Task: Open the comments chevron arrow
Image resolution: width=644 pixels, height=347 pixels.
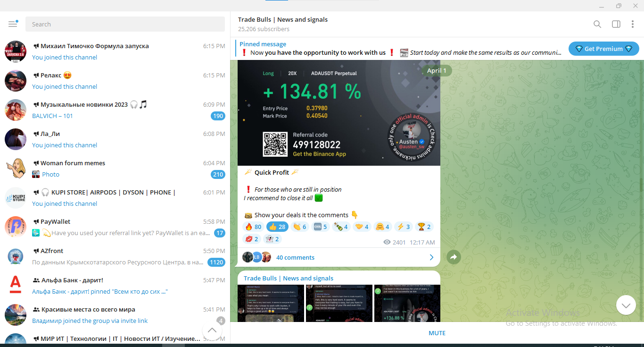Action: (x=431, y=257)
